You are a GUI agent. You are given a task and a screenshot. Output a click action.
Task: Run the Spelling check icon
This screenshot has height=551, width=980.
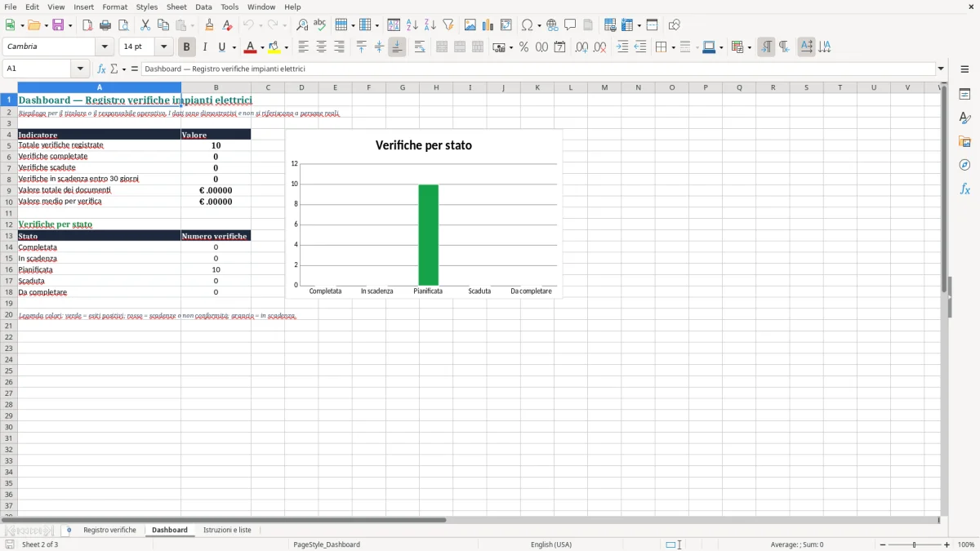(x=320, y=25)
